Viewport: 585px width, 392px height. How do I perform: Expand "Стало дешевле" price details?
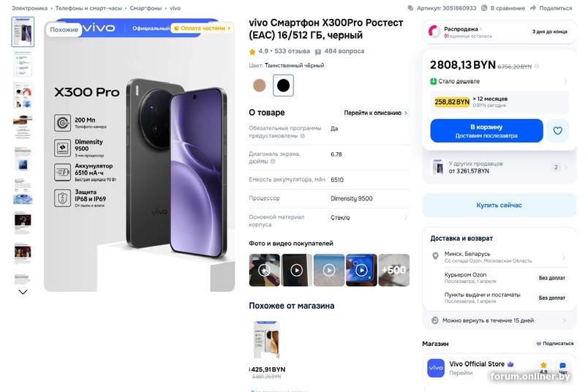(x=499, y=81)
